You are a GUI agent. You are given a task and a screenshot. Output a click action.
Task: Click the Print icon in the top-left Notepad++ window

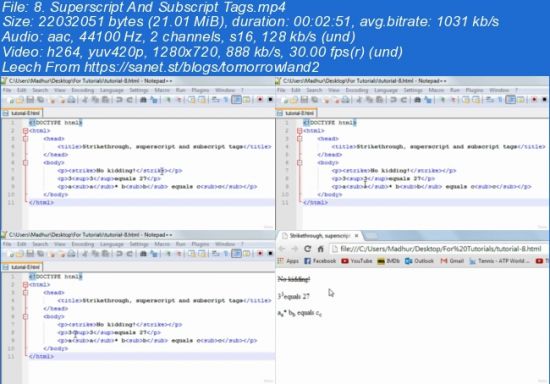coord(72,100)
